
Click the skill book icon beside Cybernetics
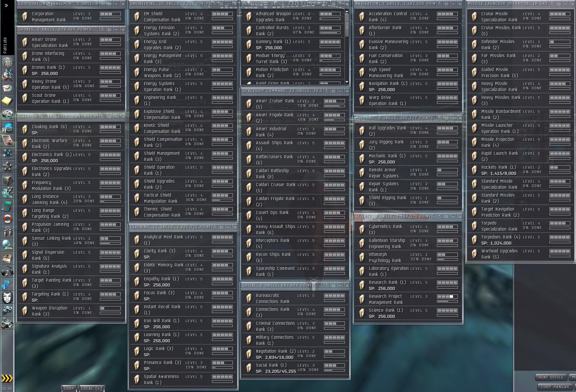[362, 229]
